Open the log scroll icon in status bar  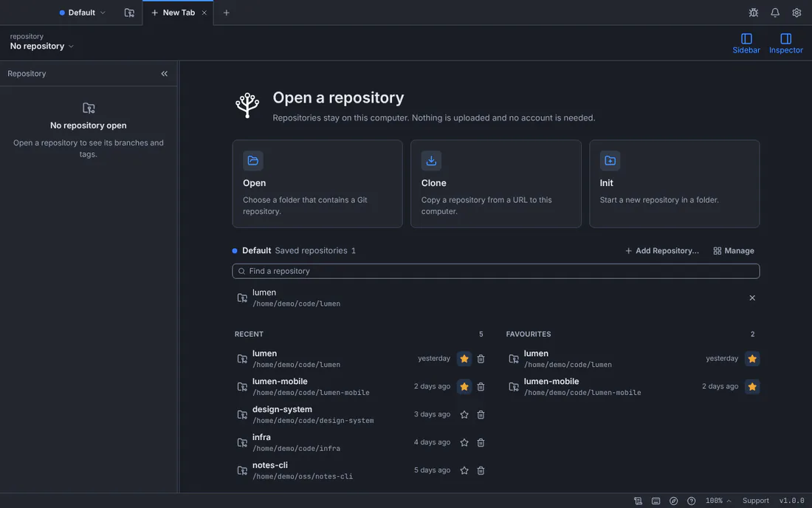(638, 501)
